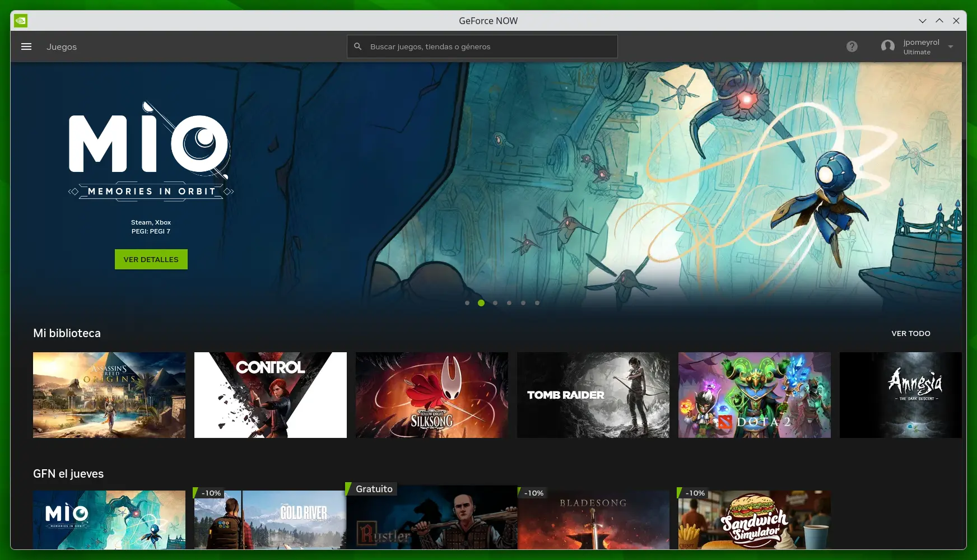The width and height of the screenshot is (977, 560).
Task: Open the free Rustler game tile
Action: click(432, 518)
